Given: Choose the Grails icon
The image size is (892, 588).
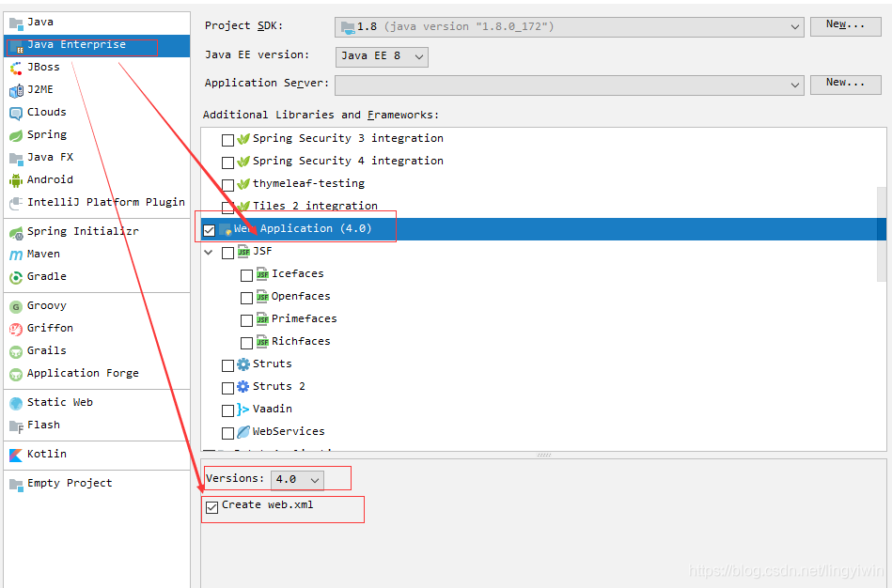Looking at the screenshot, I should (x=16, y=352).
